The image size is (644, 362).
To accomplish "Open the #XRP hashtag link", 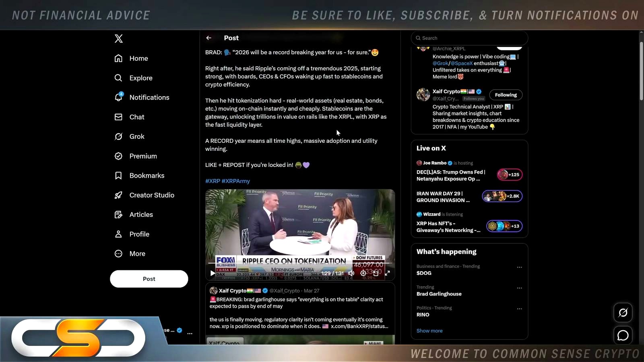I will [x=213, y=181].
